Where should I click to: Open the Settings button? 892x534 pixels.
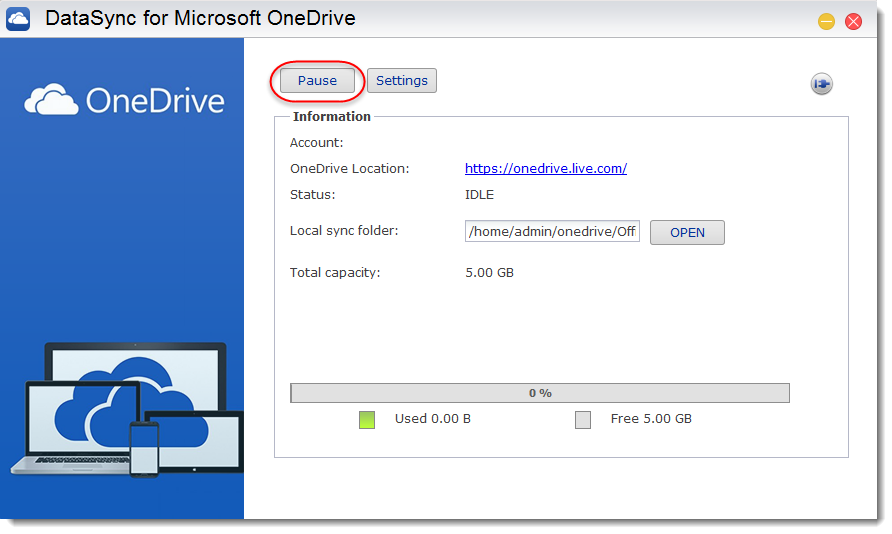(402, 81)
